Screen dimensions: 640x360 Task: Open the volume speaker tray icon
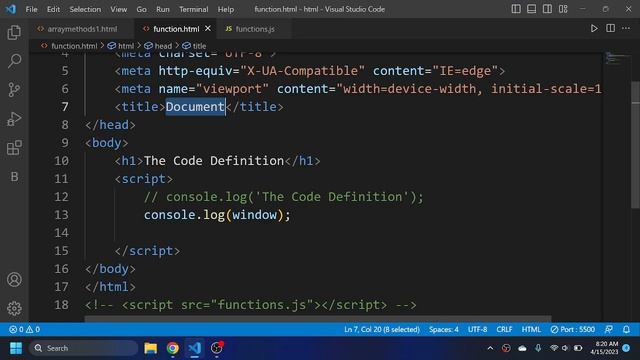click(565, 348)
